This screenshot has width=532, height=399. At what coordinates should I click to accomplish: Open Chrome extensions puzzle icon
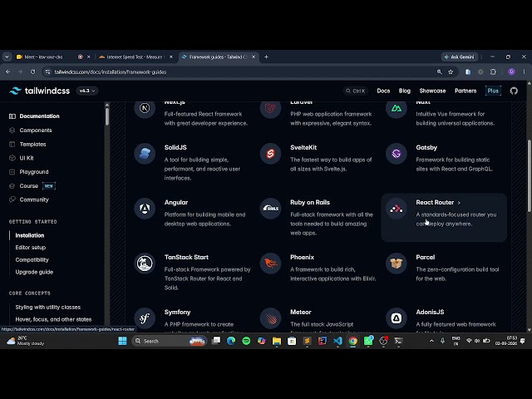[493, 72]
